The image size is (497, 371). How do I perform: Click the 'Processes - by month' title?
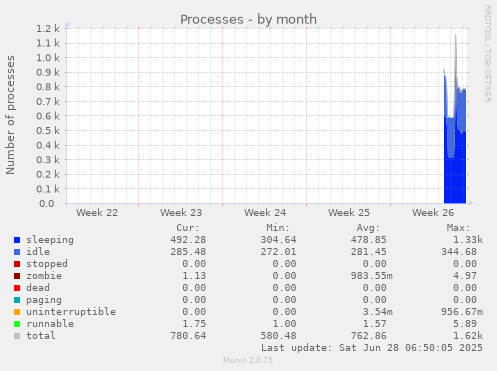(x=248, y=20)
